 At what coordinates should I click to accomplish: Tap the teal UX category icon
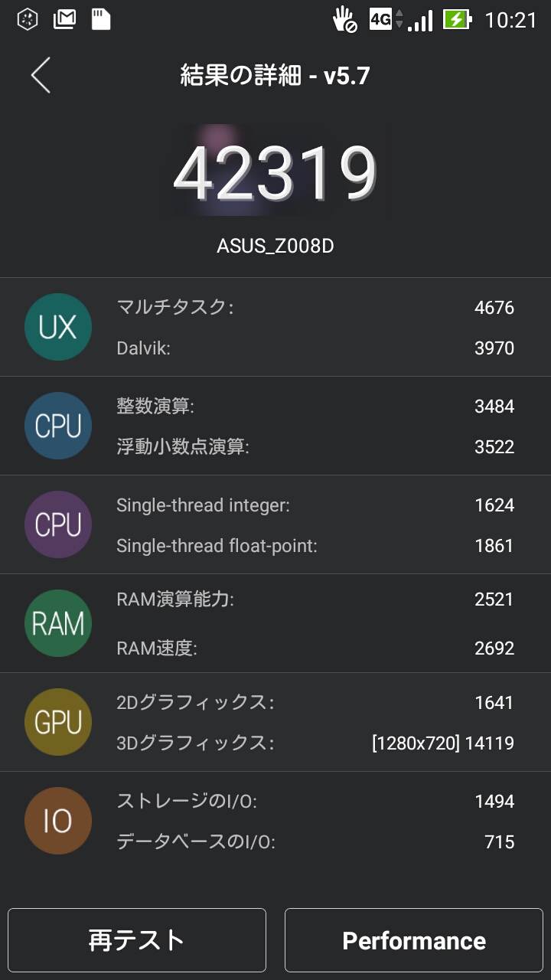click(x=58, y=327)
